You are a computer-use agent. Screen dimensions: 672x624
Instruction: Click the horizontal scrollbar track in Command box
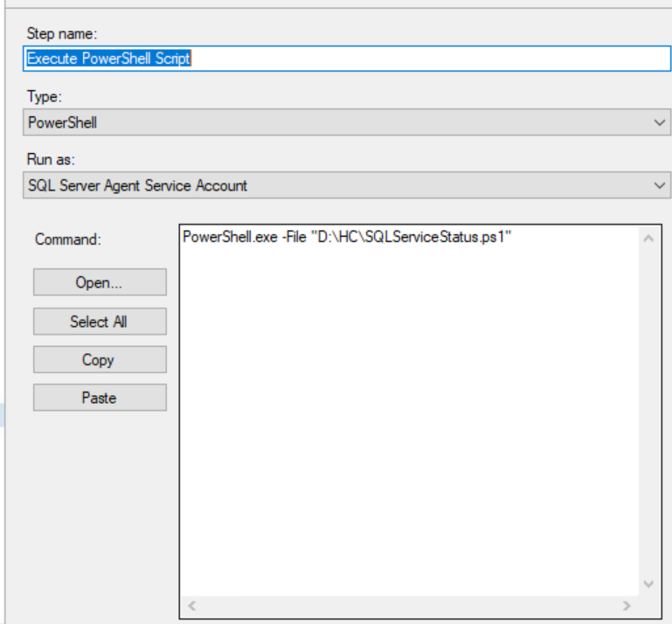409,606
